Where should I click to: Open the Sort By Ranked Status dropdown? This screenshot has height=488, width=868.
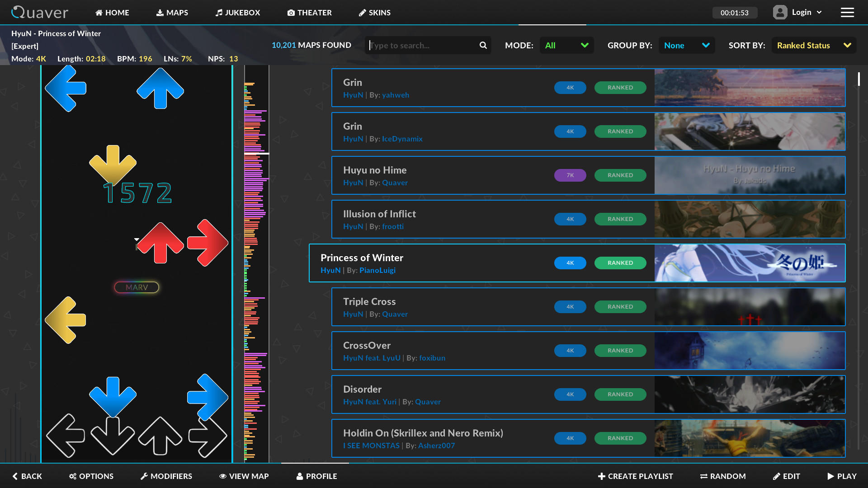[813, 45]
